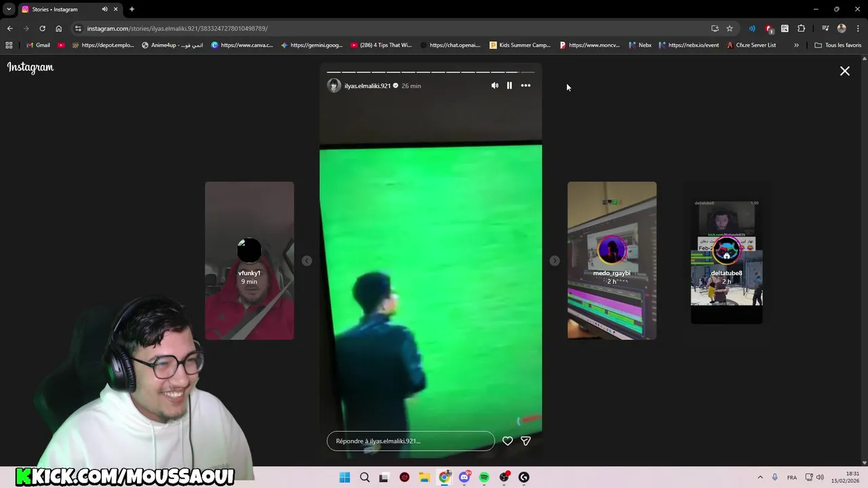The height and width of the screenshot is (488, 868).
Task: Open OBS Studio from the taskbar
Action: (x=504, y=477)
